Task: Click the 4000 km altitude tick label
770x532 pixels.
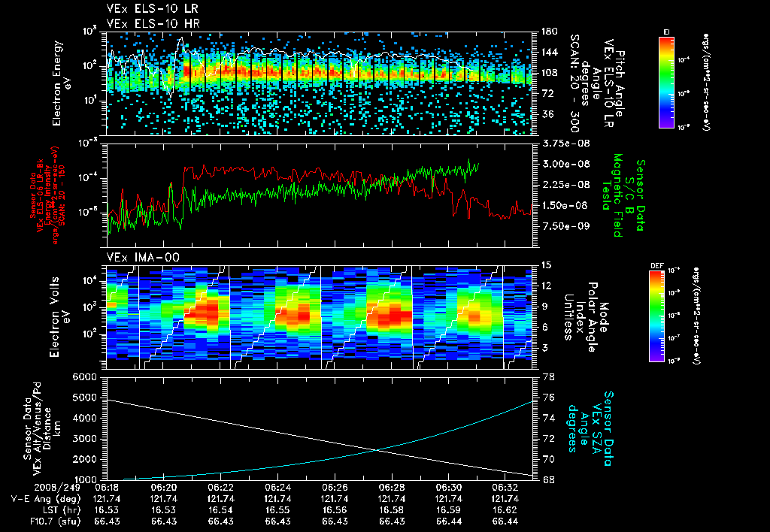Action: [x=84, y=418]
